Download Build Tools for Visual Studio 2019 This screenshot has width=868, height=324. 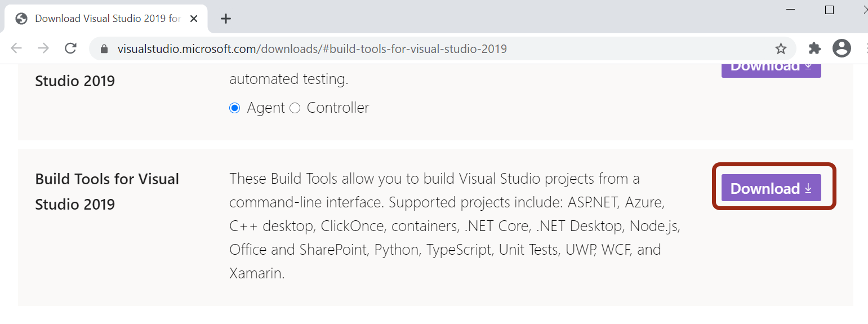pyautogui.click(x=771, y=188)
